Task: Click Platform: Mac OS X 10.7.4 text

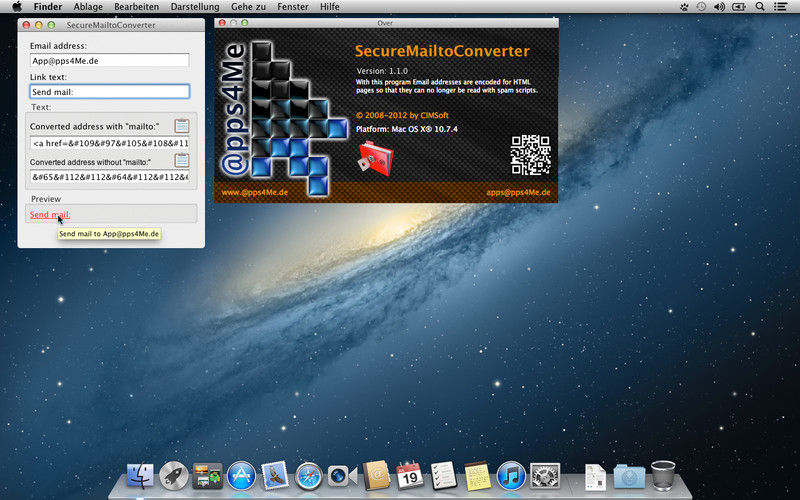Action: pos(407,129)
